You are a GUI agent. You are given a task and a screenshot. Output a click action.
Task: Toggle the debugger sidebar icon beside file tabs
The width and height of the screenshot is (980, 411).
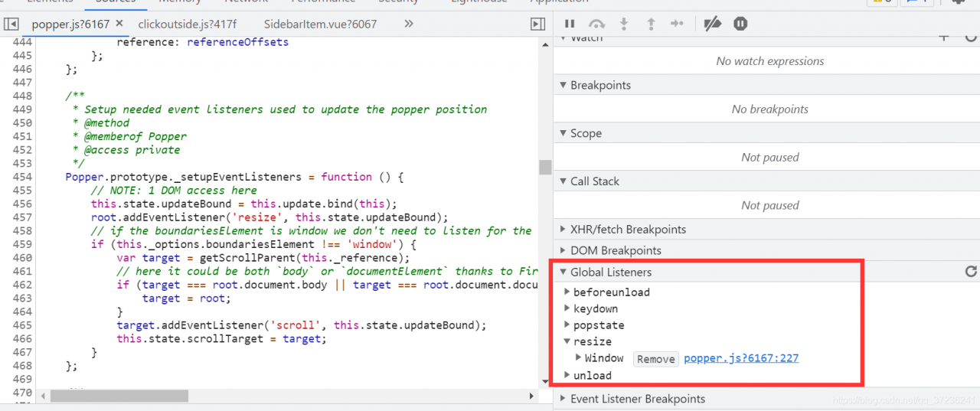[537, 24]
